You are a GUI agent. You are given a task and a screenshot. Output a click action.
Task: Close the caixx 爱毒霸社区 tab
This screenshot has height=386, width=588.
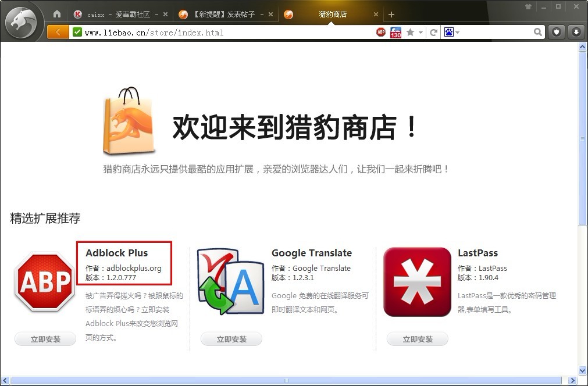click(x=165, y=14)
